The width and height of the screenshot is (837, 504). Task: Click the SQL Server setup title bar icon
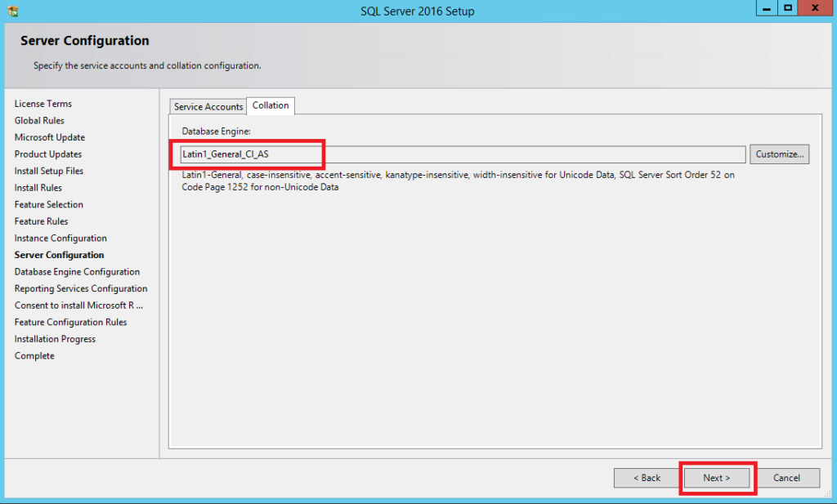tap(12, 11)
